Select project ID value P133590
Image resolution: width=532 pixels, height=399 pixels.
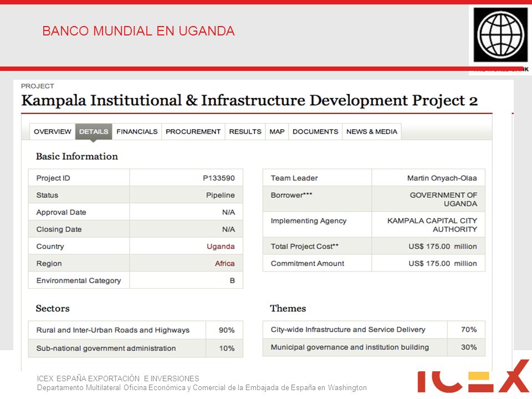[x=219, y=178]
